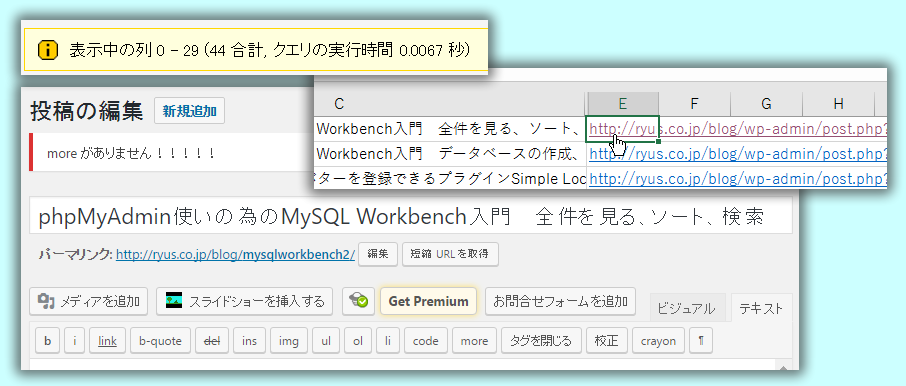The height and width of the screenshot is (386, 906).
Task: Click the li quicktag button
Action: (388, 341)
